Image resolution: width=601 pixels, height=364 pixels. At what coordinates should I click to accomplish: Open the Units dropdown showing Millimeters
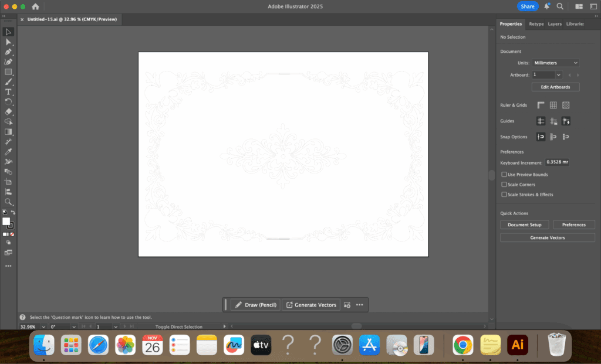point(555,63)
